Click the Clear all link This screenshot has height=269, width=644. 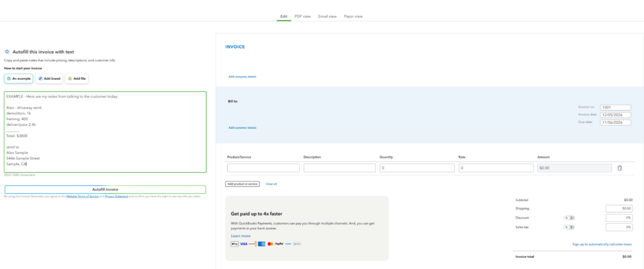coord(271,184)
